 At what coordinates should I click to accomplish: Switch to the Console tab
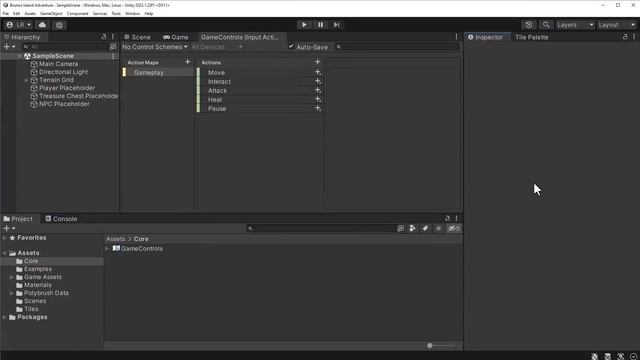click(61, 219)
